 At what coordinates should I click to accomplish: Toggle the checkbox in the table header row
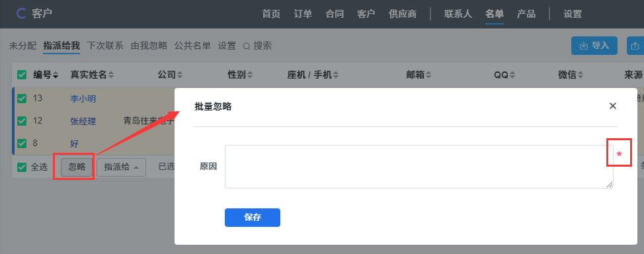tap(22, 75)
